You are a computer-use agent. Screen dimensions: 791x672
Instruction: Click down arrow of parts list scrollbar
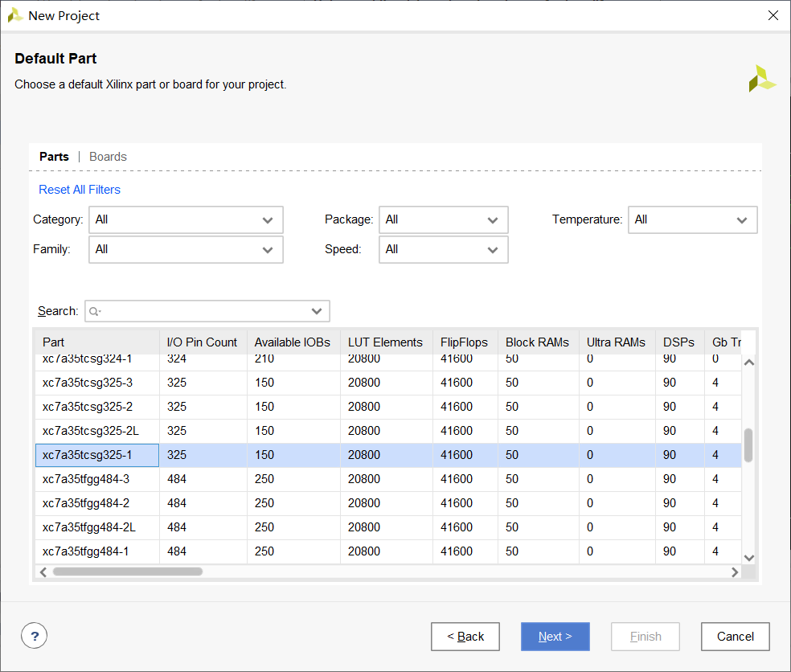coord(749,557)
